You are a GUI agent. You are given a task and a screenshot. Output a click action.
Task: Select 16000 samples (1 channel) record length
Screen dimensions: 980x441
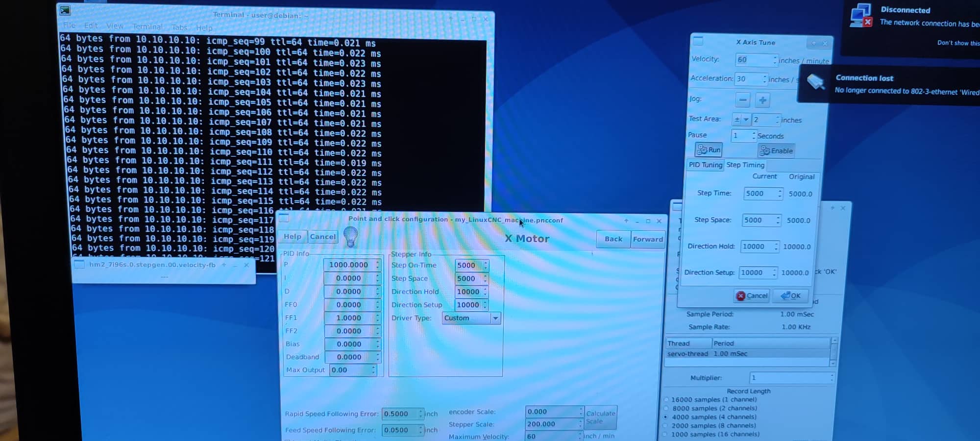[666, 400]
